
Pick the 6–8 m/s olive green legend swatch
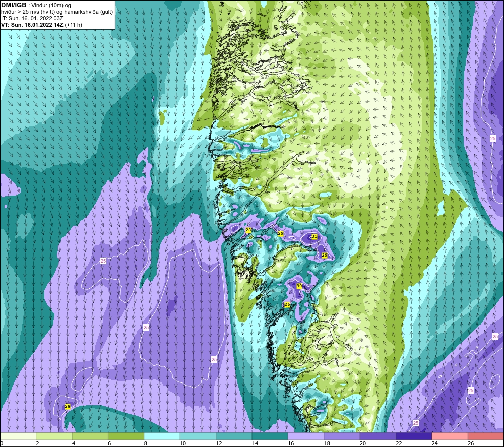(126, 436)
